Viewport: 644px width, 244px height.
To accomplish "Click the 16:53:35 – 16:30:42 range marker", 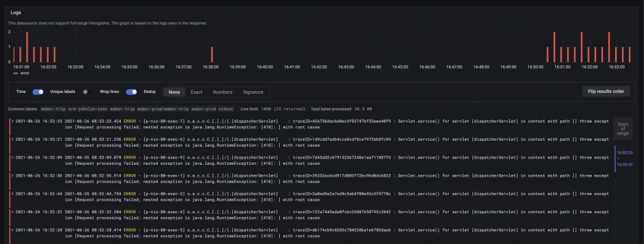I will coord(625,158).
